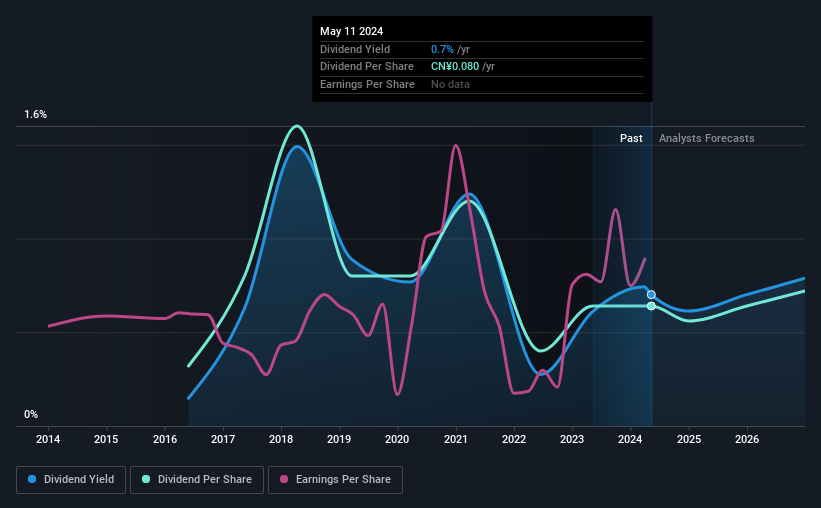Click the teal Dividend Per Share data point marker
The width and height of the screenshot is (821, 508).
tap(651, 306)
